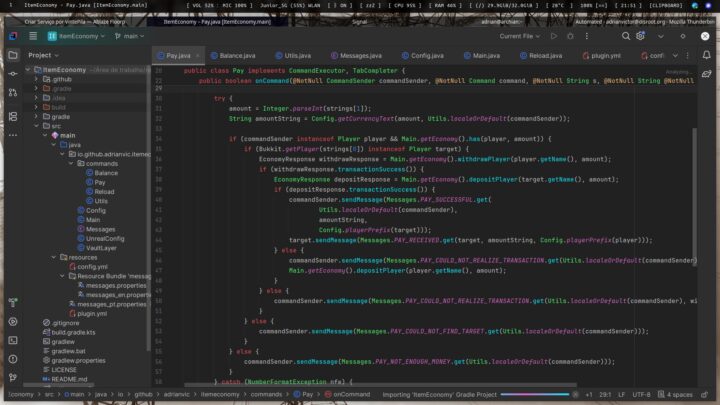This screenshot has height=405, width=720.
Task: Switch to the plugin.yml editor tab
Action: tap(603, 55)
